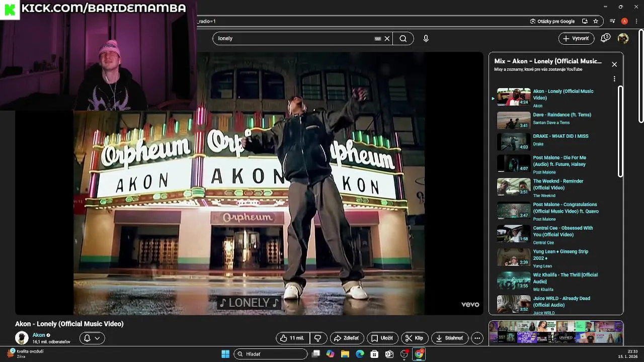
Task: Open Akon channel name link
Action: pos(39,335)
